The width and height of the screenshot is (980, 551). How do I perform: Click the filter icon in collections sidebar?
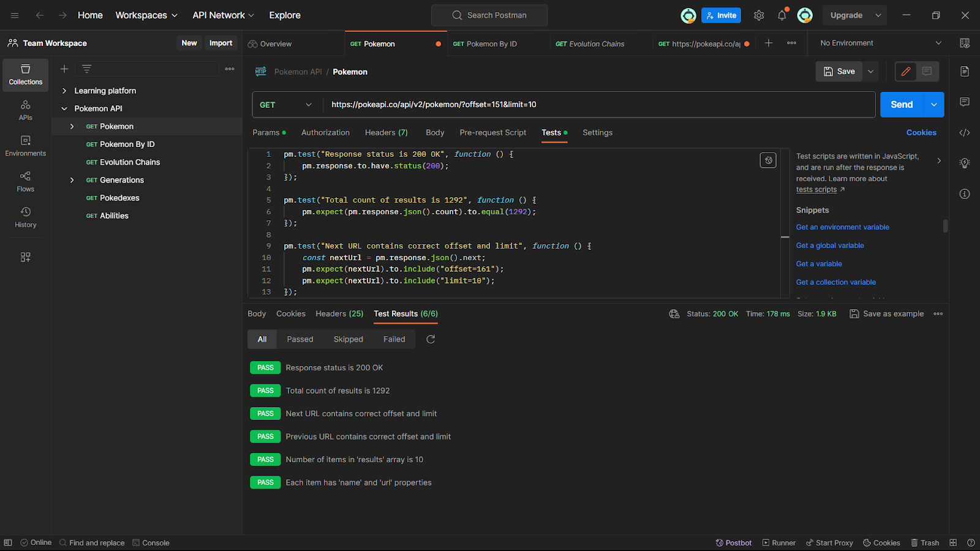[x=86, y=69]
